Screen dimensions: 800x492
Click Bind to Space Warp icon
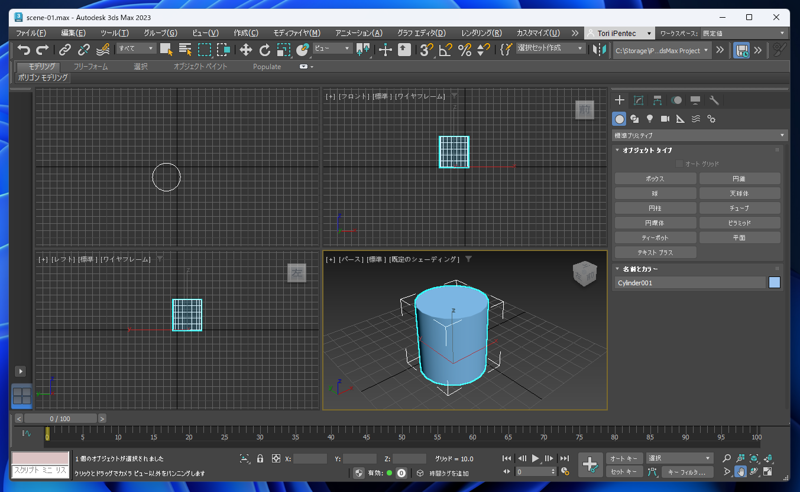pos(103,50)
